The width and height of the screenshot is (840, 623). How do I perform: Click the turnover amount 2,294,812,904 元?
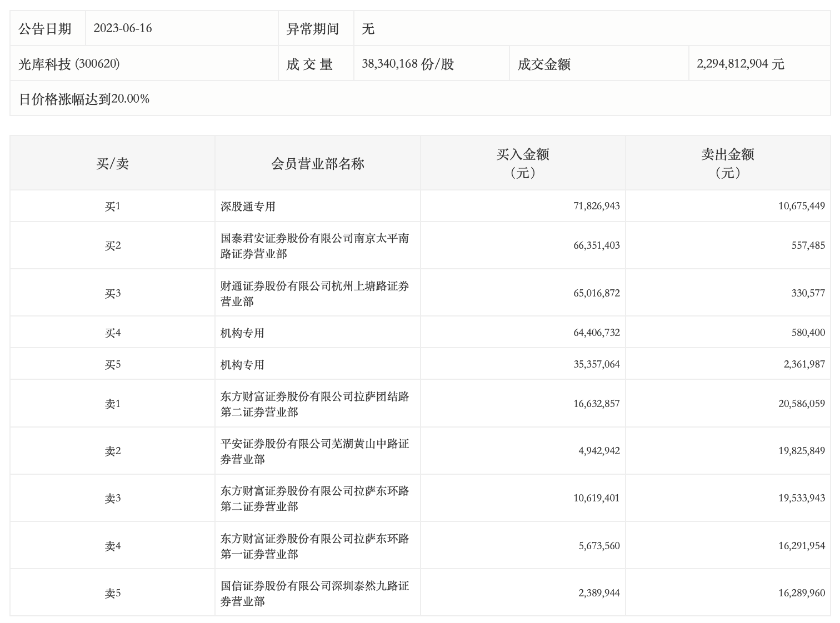(740, 64)
